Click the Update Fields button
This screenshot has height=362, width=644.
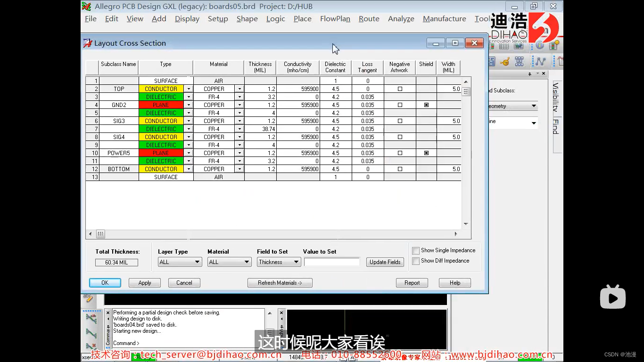click(385, 262)
